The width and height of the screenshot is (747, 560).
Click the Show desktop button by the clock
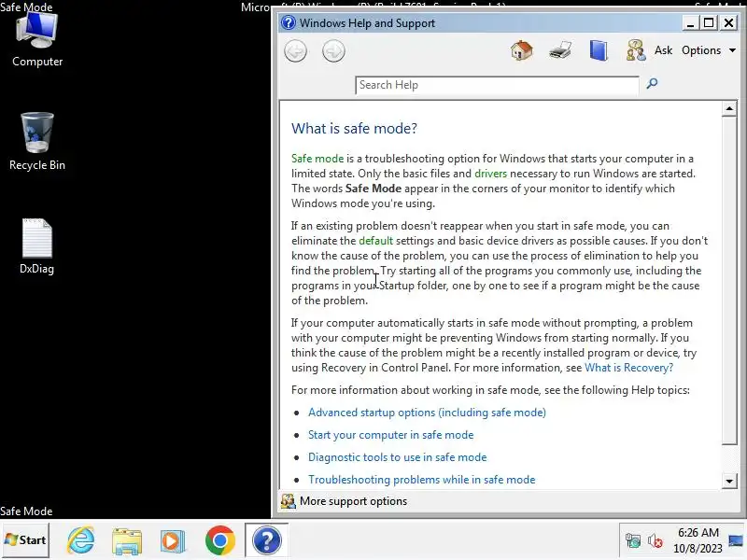coord(736,541)
